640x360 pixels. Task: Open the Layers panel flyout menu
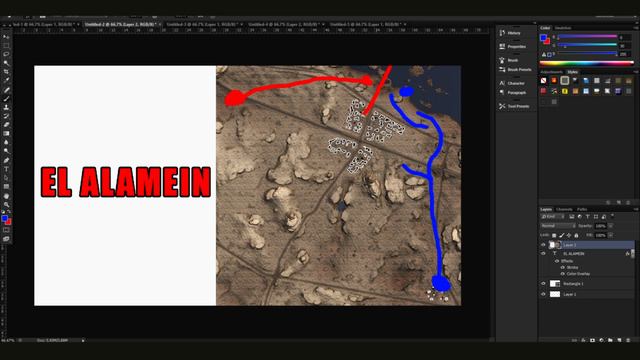click(x=636, y=209)
